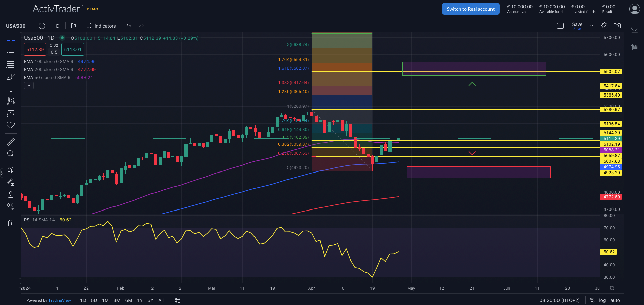Switch chart range to 1Y tab
This screenshot has width=644, height=305.
(x=140, y=300)
